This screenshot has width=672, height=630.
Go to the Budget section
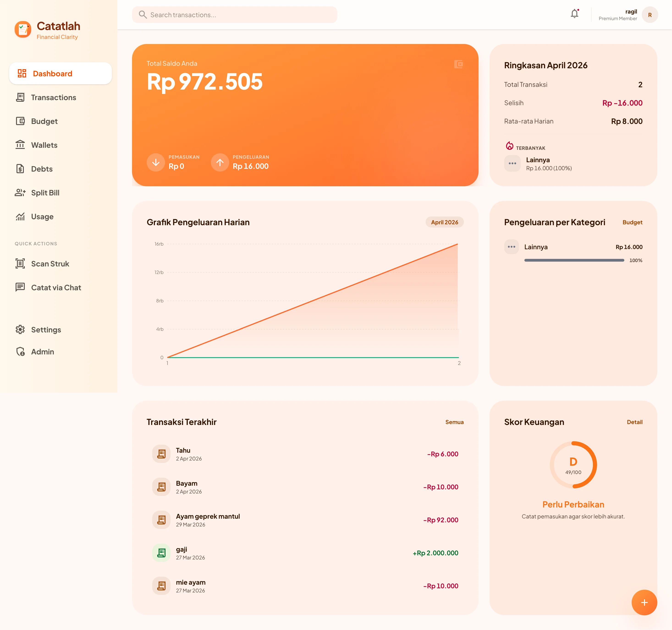click(44, 121)
